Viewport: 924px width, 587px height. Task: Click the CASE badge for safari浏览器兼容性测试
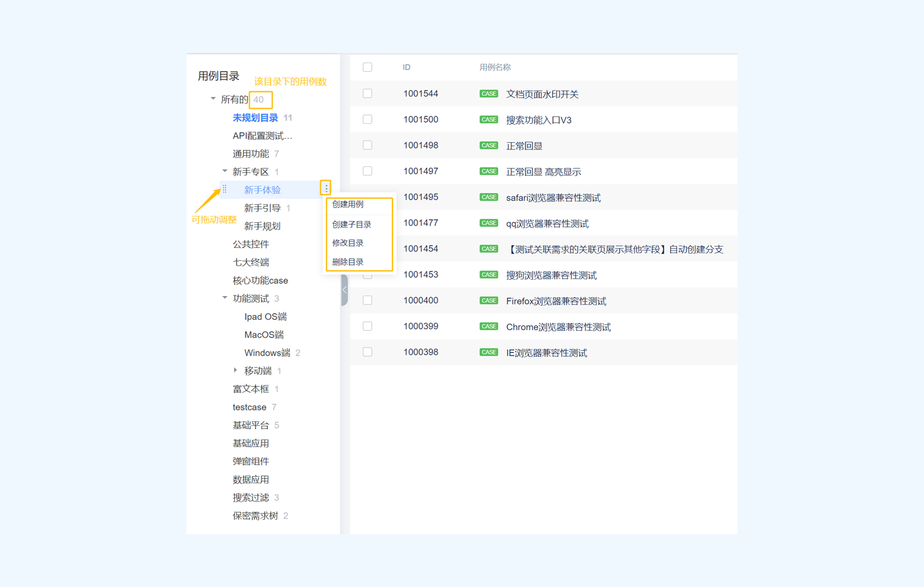pyautogui.click(x=488, y=197)
